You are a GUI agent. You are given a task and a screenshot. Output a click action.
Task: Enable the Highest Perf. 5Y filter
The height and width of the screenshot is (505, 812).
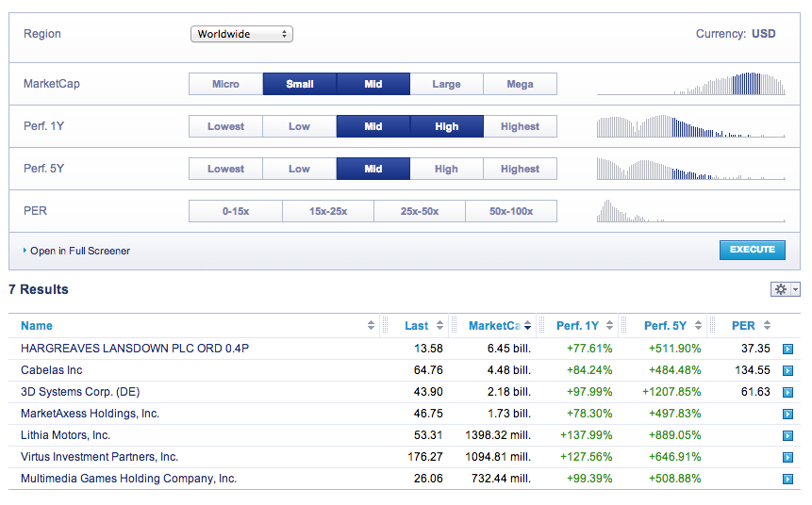(520, 169)
